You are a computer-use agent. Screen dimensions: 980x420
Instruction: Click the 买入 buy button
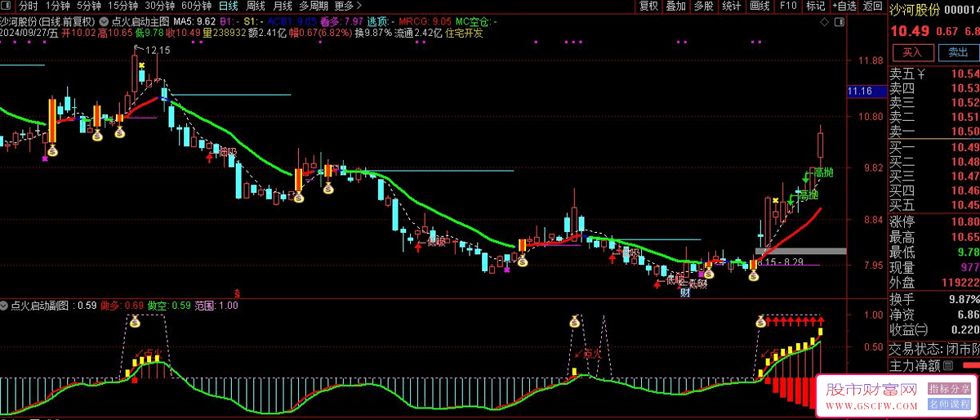coord(912,52)
